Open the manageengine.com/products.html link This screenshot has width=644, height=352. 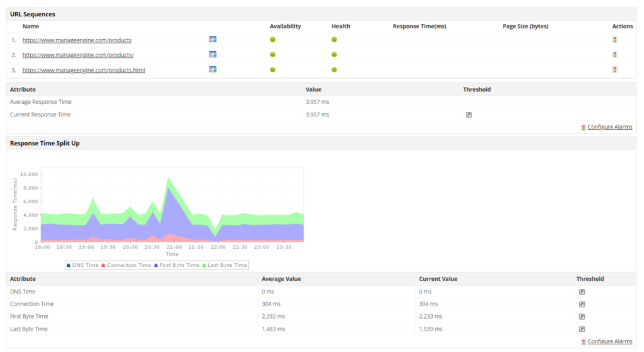pos(84,70)
